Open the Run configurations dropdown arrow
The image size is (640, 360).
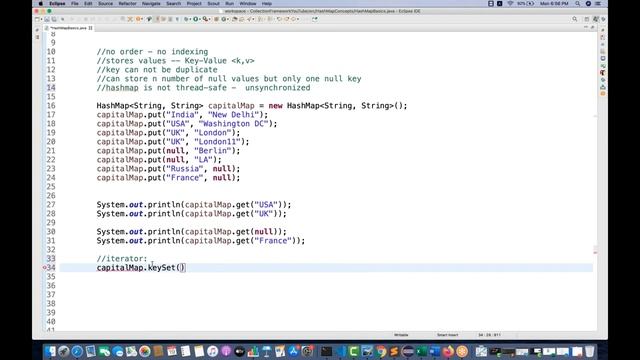click(200, 19)
